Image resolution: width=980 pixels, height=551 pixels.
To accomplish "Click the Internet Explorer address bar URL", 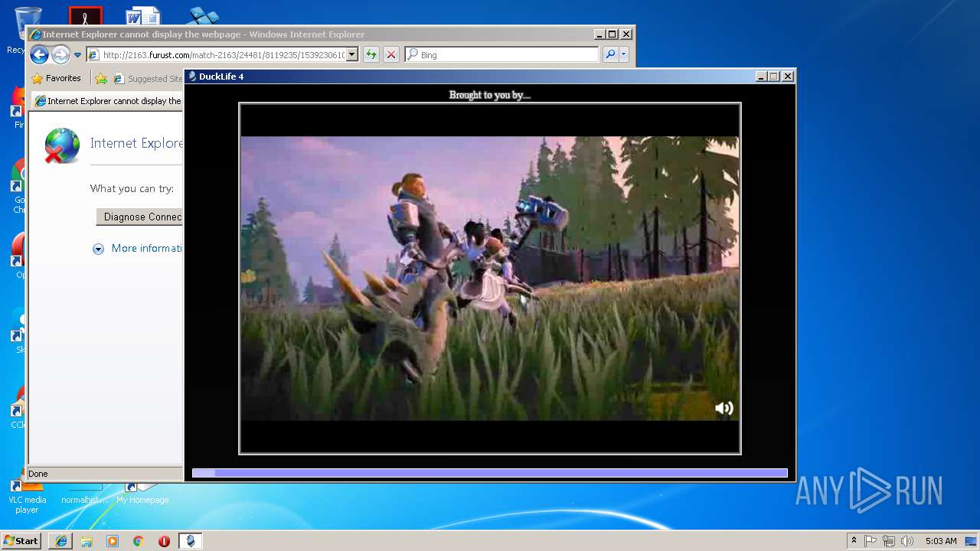I will click(x=223, y=55).
